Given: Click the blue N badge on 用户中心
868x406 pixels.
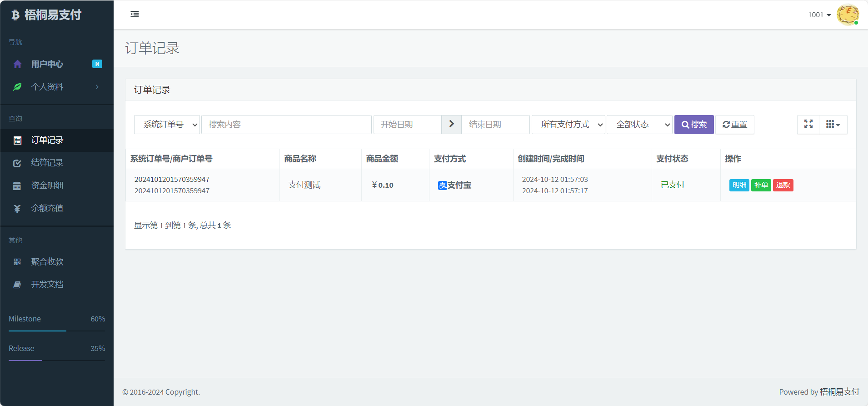Looking at the screenshot, I should point(97,64).
